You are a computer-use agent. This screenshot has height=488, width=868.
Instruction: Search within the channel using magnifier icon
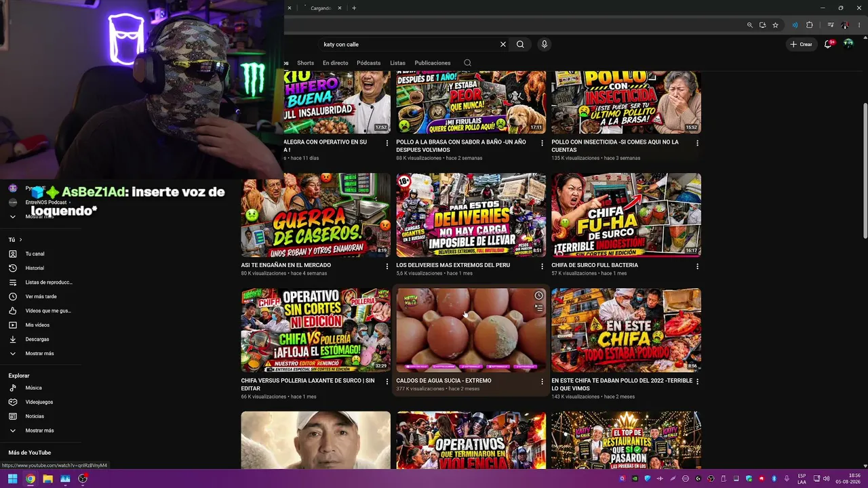[467, 63]
